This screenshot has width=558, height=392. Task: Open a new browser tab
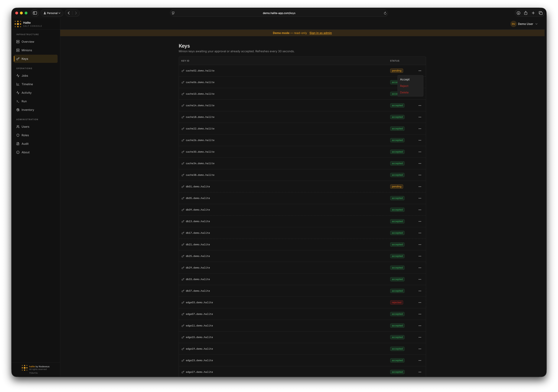533,13
